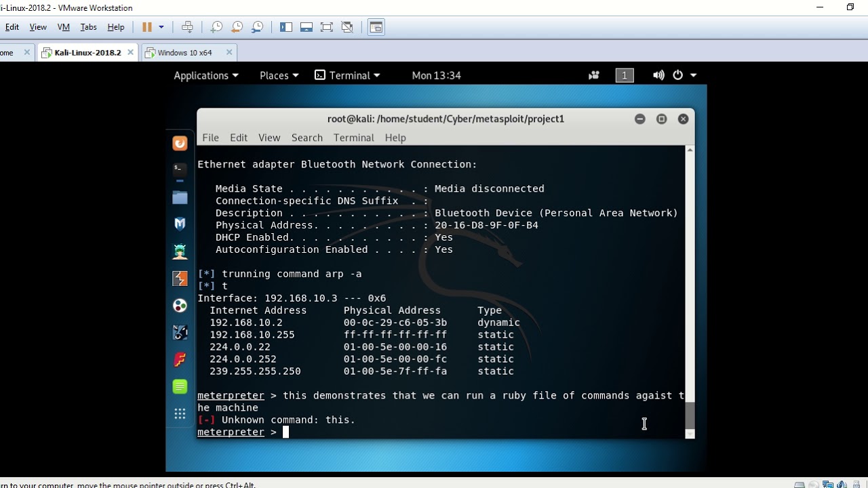Launch Faraday red F icon in dock
This screenshot has width=868, height=488.
point(180,360)
